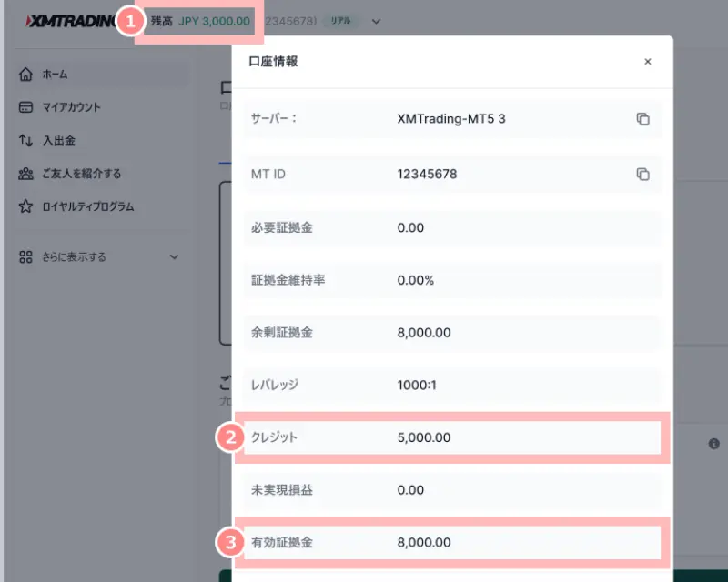
Task: Click the 入出金 arrows icon
Action: coord(25,140)
